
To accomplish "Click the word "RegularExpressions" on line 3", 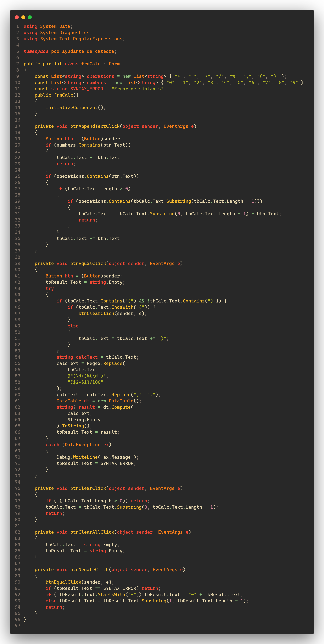I will (98, 39).
